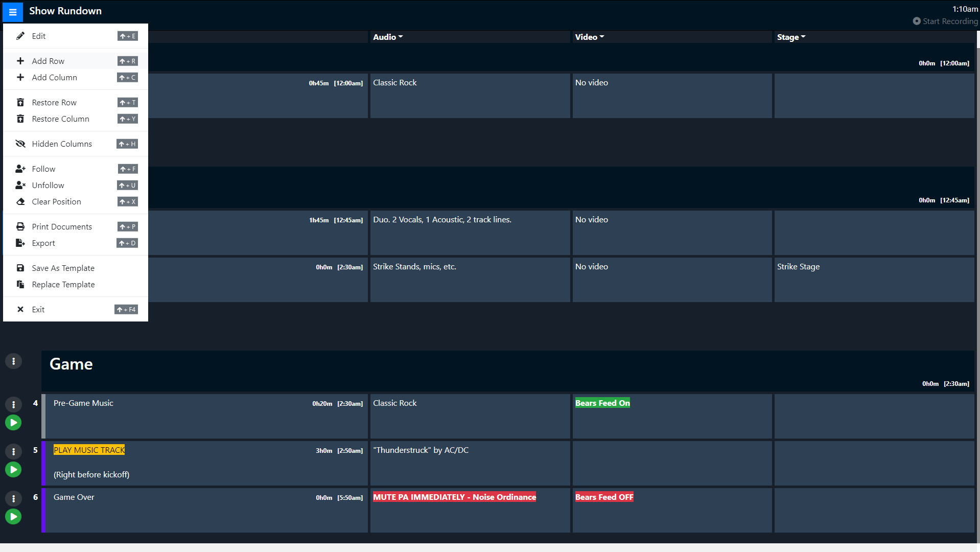Select the Save As Template disk icon
This screenshot has height=552, width=980.
[20, 268]
